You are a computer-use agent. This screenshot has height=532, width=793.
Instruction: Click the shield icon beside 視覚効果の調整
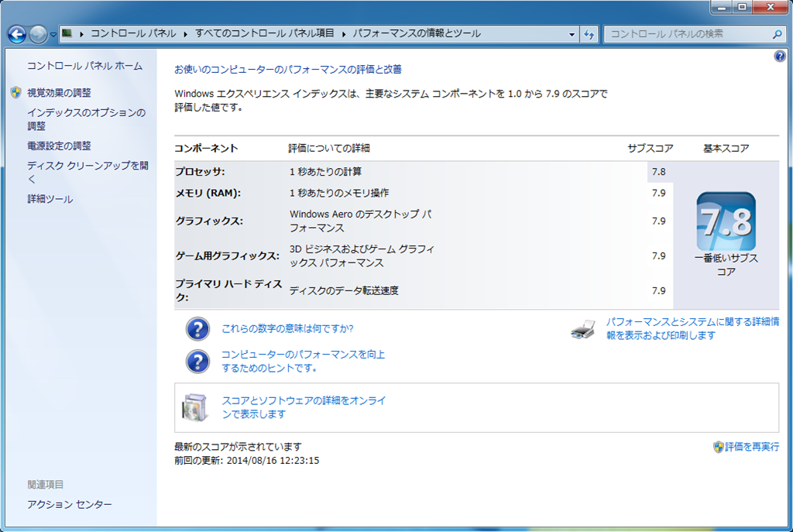pyautogui.click(x=16, y=92)
